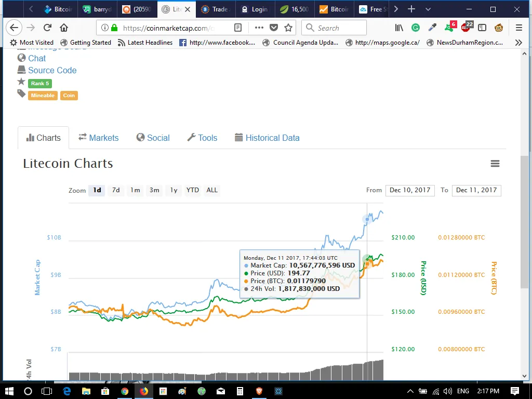Open the Firefox home page icon

click(x=64, y=28)
